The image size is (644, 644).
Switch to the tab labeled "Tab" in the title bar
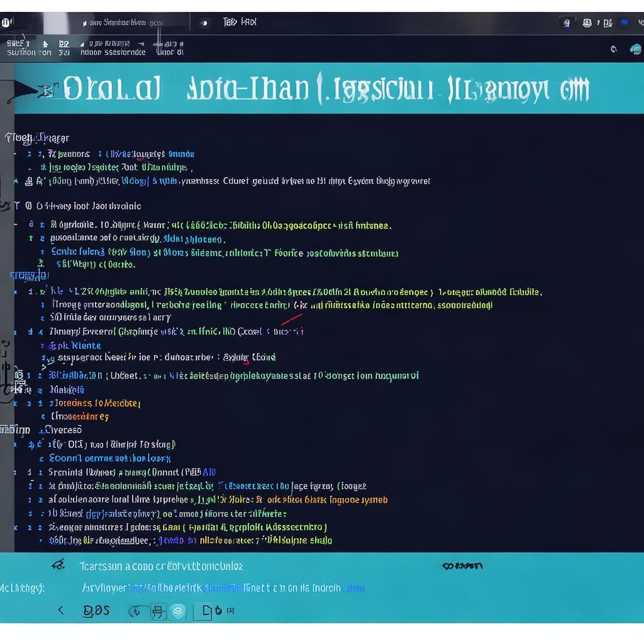(240, 22)
